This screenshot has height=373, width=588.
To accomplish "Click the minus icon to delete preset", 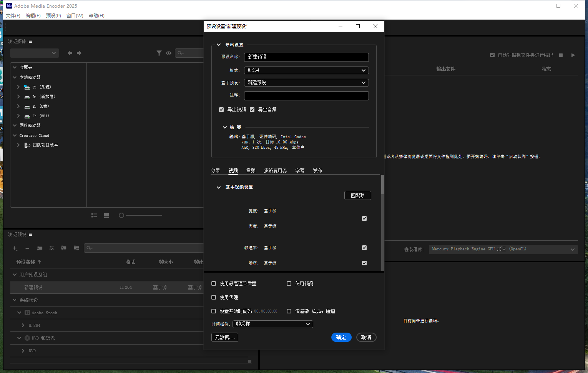I will point(27,248).
